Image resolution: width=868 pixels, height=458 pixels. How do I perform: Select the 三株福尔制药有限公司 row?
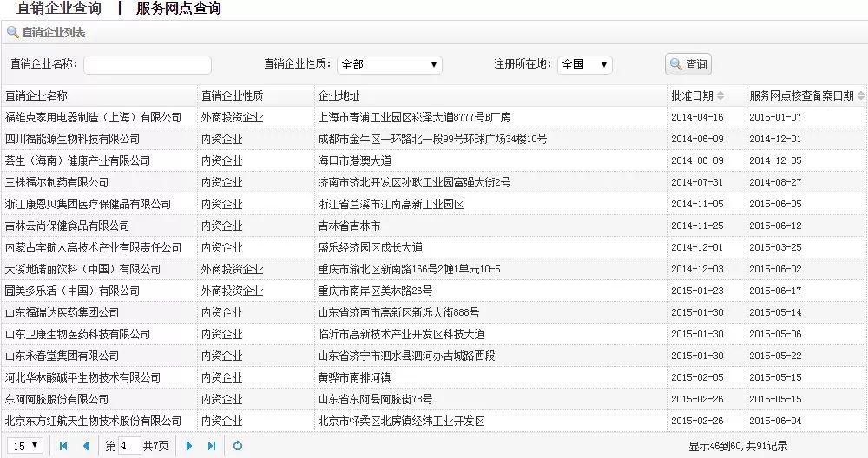click(57, 182)
